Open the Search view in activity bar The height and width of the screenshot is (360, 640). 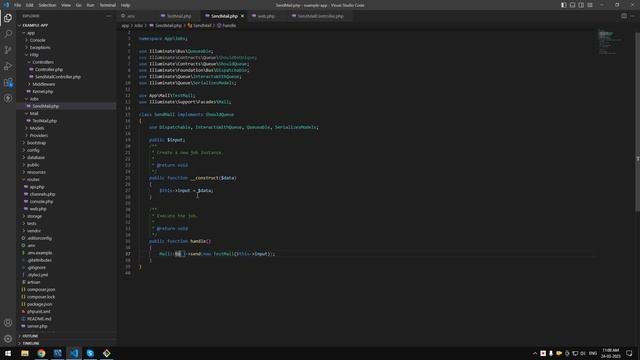coord(8,34)
